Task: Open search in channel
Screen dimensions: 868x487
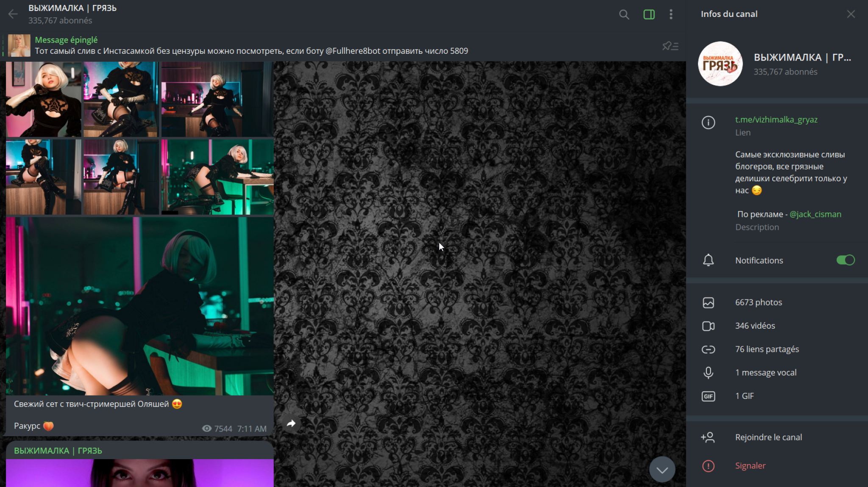Action: coord(624,14)
